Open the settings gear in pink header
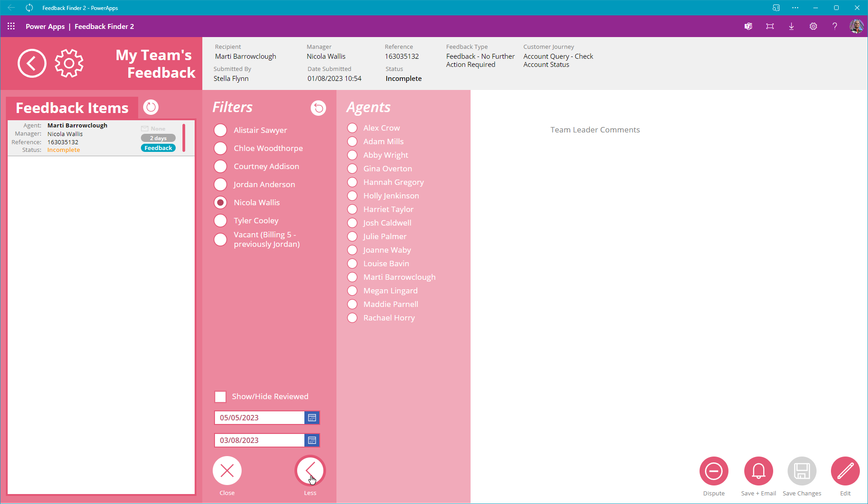The image size is (868, 504). [69, 63]
